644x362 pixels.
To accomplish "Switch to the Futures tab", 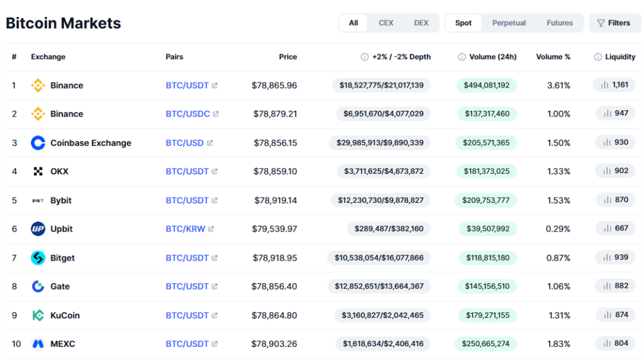I will tap(559, 23).
